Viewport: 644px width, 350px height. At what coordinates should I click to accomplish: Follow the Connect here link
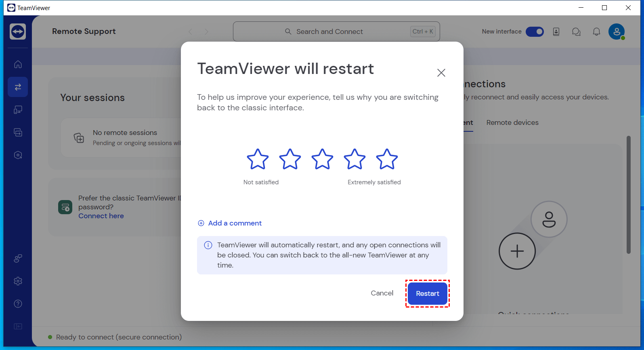pos(101,216)
